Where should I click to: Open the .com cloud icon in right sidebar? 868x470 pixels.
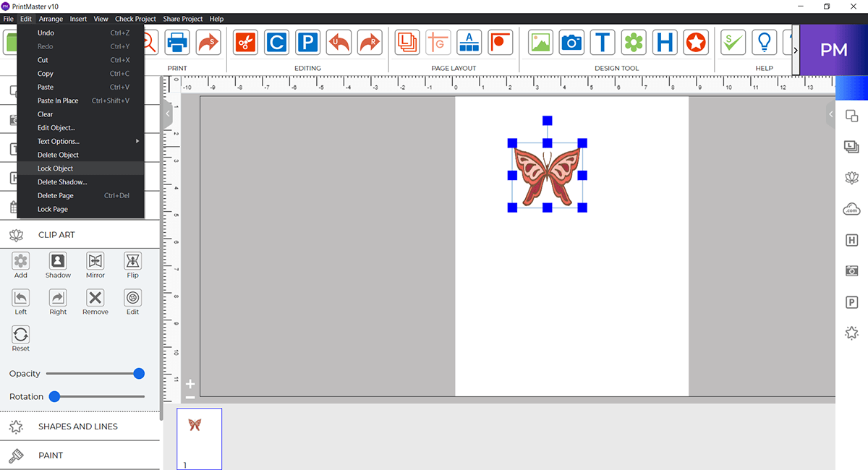(x=851, y=209)
